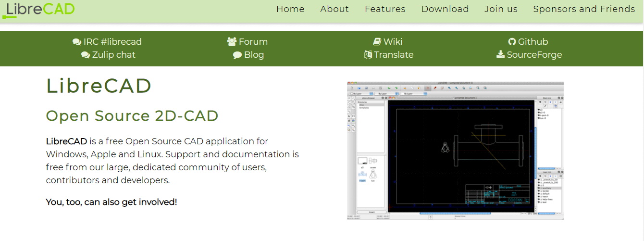Go to the Home page

tap(290, 9)
